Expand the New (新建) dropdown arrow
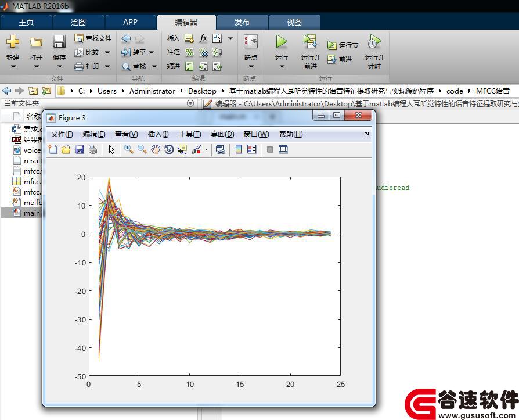Viewport: 519px width, 420px height. 13,66
